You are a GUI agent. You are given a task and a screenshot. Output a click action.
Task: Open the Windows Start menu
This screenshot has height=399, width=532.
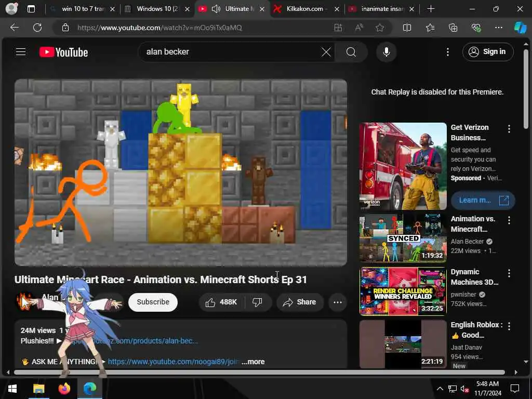pos(12,389)
